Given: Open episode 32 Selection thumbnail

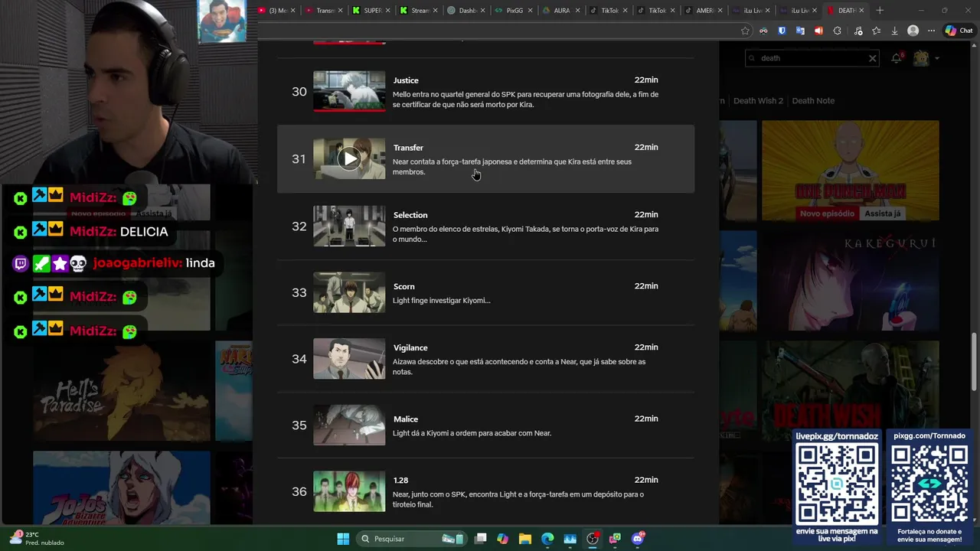Looking at the screenshot, I should click(x=349, y=226).
